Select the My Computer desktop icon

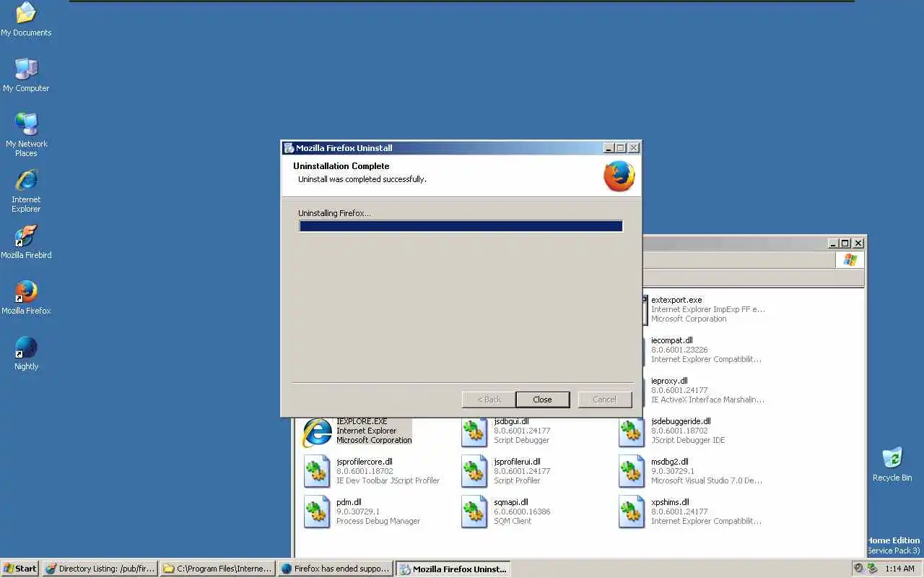coord(26,75)
